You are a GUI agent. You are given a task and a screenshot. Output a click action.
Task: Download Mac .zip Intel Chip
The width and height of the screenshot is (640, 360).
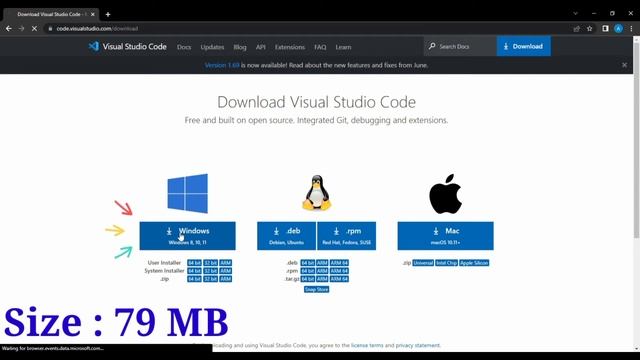[x=446, y=263]
